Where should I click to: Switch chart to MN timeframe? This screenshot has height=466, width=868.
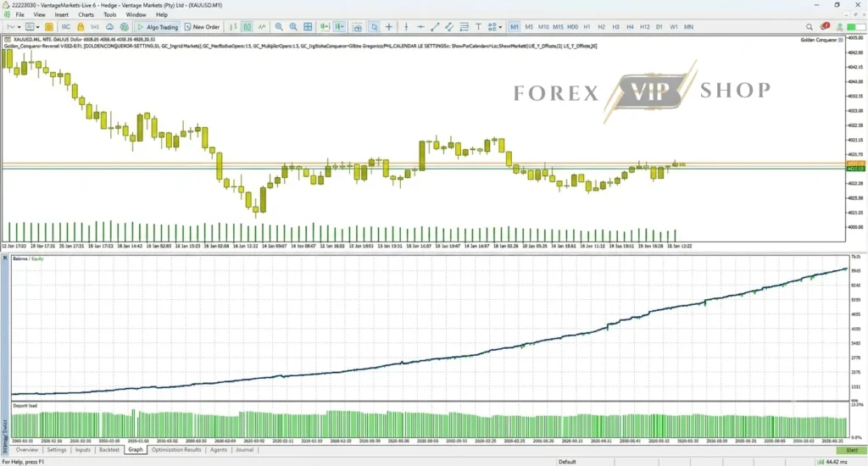(688, 26)
